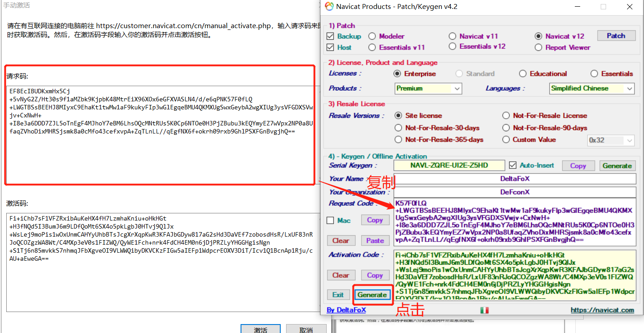Screen dimensions: 644x333
Task: Close the Patch/Keygen window
Action: (x=629, y=7)
